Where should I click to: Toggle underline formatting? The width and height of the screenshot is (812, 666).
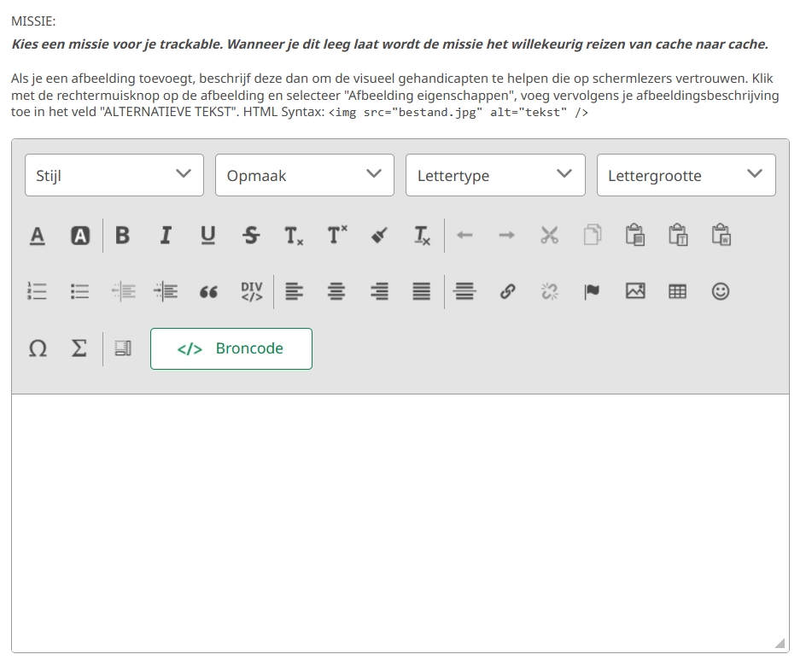pos(208,236)
